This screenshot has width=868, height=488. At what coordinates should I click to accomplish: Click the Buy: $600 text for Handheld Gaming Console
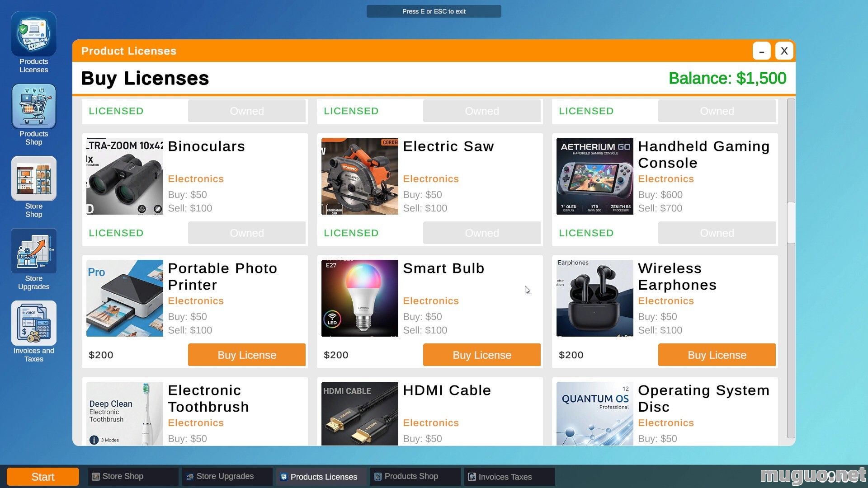[660, 195]
